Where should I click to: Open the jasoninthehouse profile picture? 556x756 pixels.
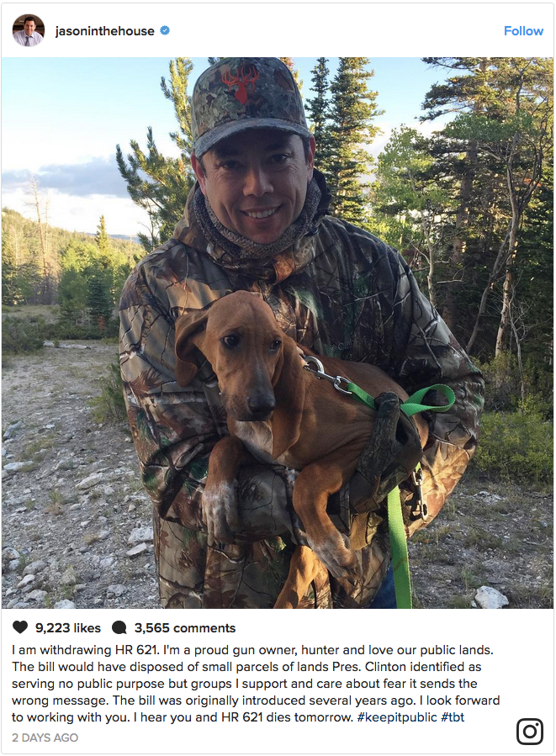28,30
